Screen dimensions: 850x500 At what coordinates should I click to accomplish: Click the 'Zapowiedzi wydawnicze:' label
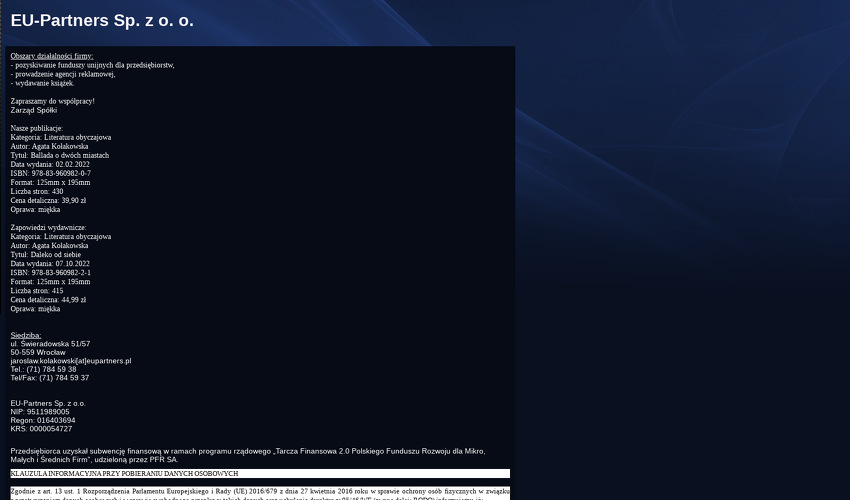[x=48, y=228]
